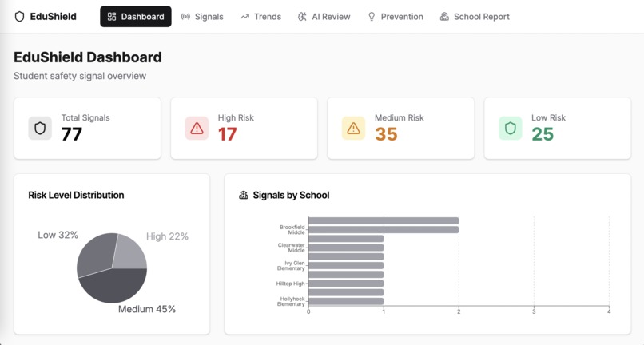Open the Dashboard tab
The height and width of the screenshot is (345, 644).
tap(136, 17)
